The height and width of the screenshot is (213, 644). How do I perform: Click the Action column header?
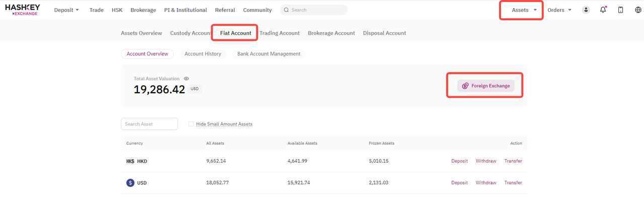pyautogui.click(x=516, y=144)
